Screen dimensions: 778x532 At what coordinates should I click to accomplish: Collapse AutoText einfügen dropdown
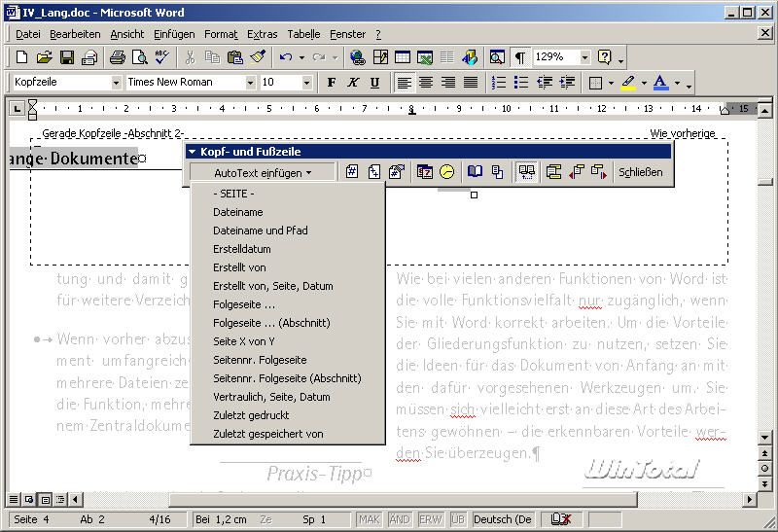click(x=263, y=172)
